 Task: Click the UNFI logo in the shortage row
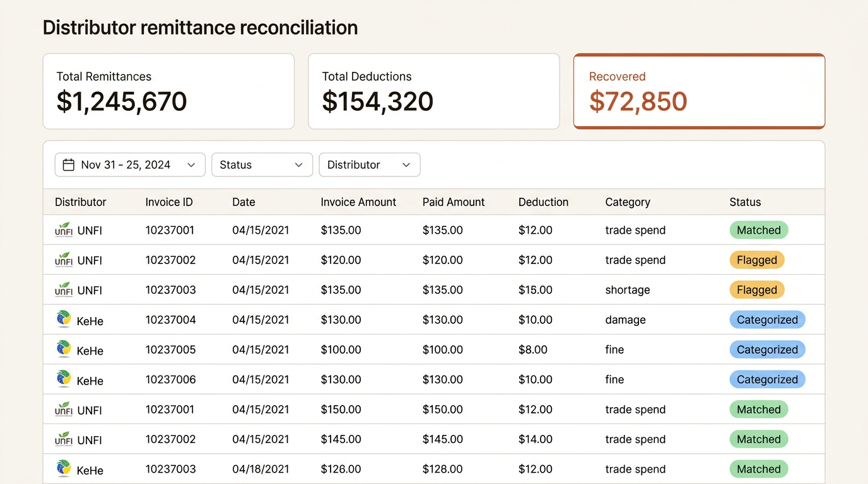(64, 290)
